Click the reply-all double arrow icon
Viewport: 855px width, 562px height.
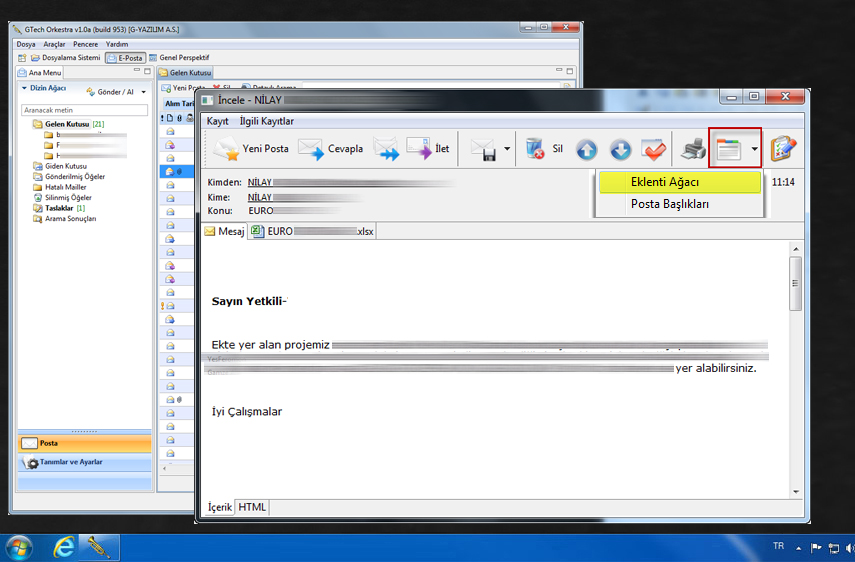[386, 149]
